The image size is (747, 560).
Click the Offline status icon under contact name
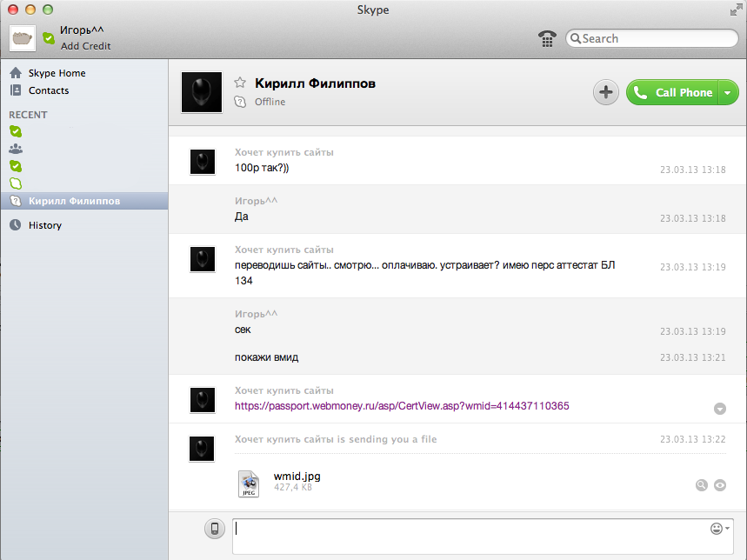click(240, 102)
